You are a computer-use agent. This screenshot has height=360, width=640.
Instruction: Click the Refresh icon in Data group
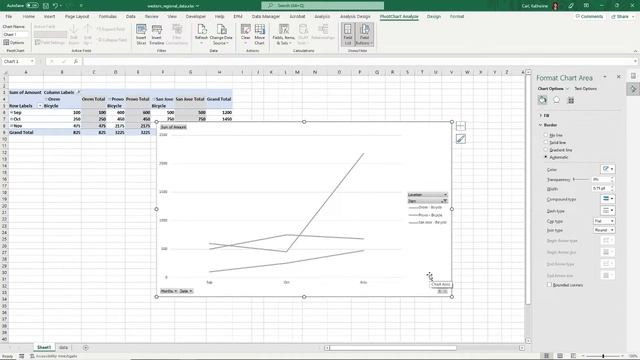click(x=201, y=34)
